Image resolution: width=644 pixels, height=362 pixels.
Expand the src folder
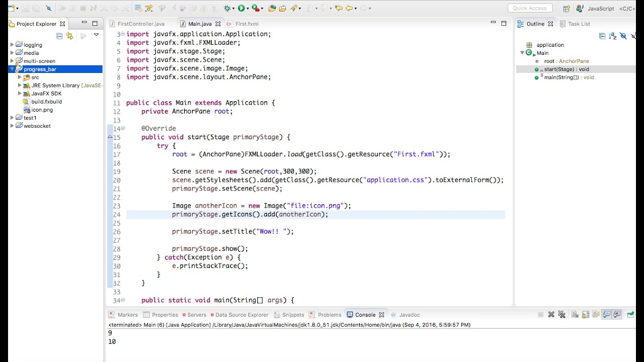click(20, 77)
